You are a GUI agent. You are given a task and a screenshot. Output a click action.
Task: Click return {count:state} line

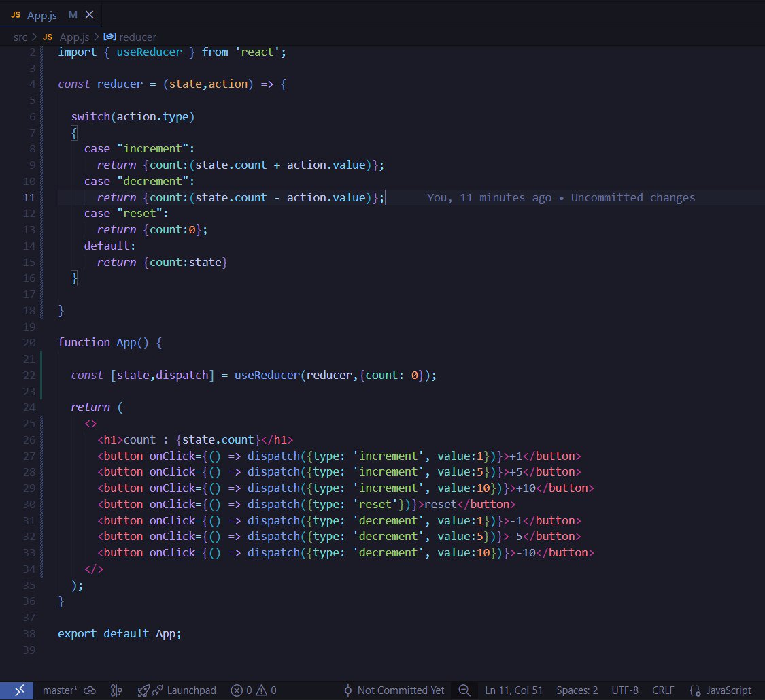162,262
